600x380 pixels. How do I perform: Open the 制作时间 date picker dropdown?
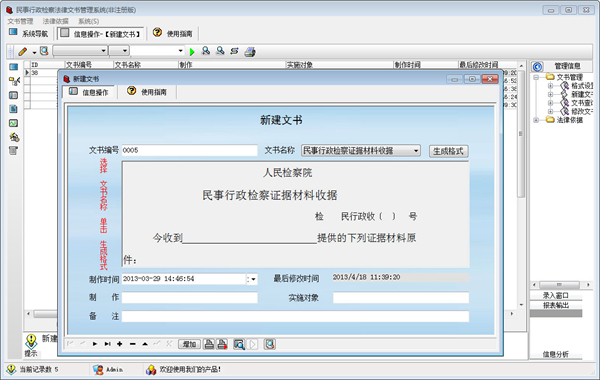point(252,279)
